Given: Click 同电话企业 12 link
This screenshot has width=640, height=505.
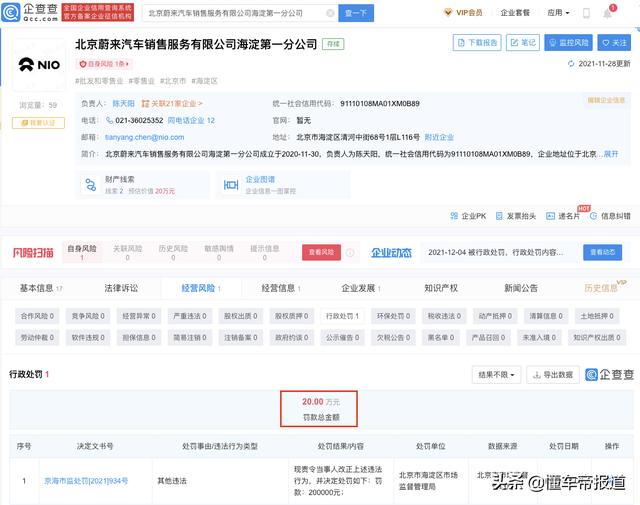Looking at the screenshot, I should coord(191,120).
